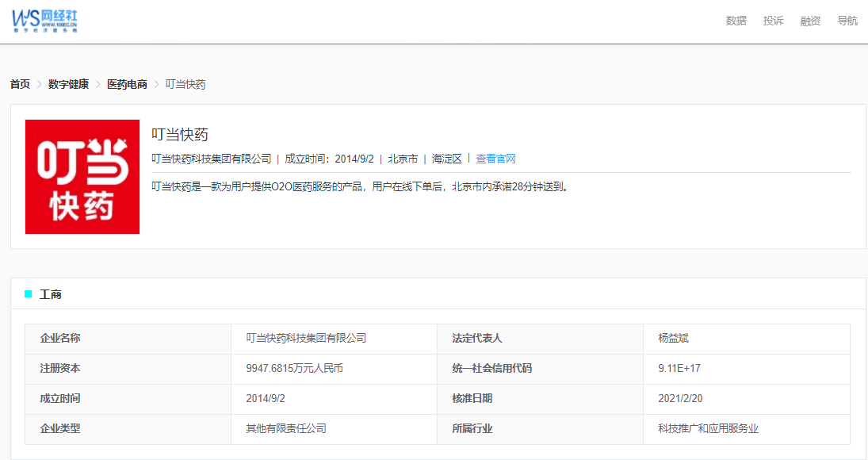Image resolution: width=868 pixels, height=460 pixels.
Task: Select the 注册资本 label cell
Action: [128, 369]
